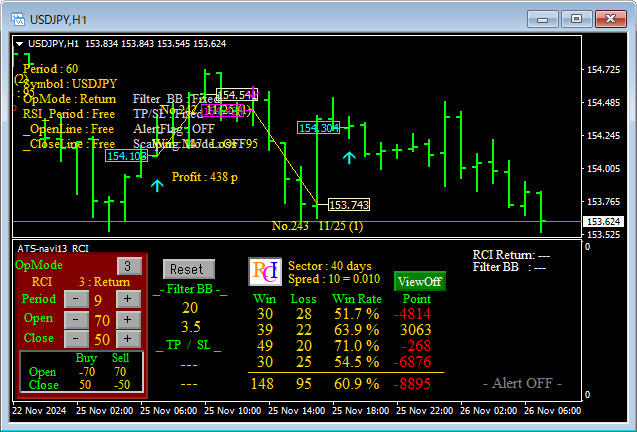This screenshot has height=432, width=637.
Task: Click the TP / SL heading
Action: (189, 345)
